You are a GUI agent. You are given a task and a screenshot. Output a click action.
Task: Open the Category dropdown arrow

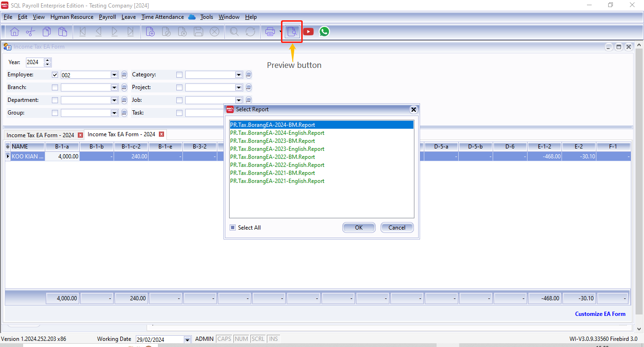click(x=239, y=74)
